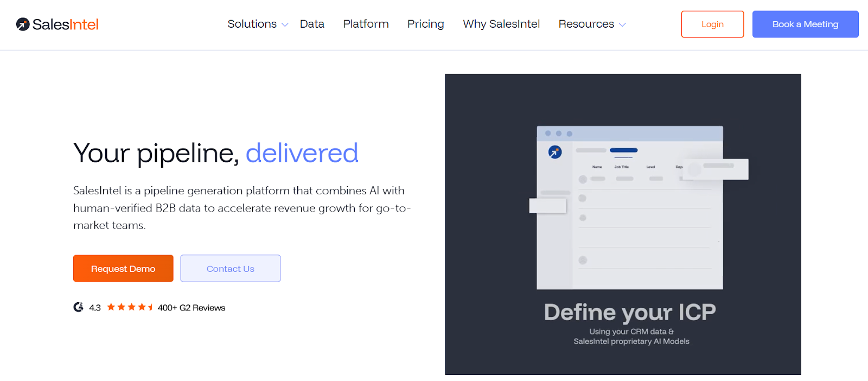
Task: Click the 4.3 rating score
Action: [x=95, y=308]
